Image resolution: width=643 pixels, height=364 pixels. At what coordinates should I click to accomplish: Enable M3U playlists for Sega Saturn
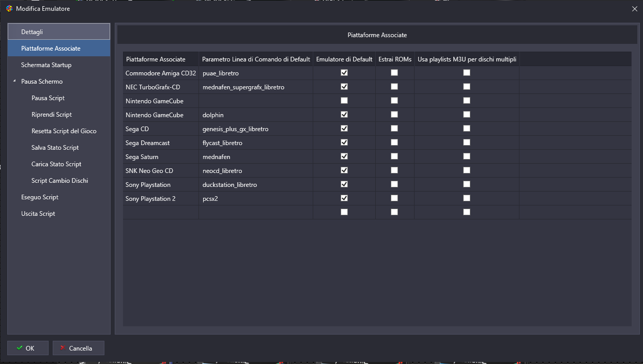467,156
